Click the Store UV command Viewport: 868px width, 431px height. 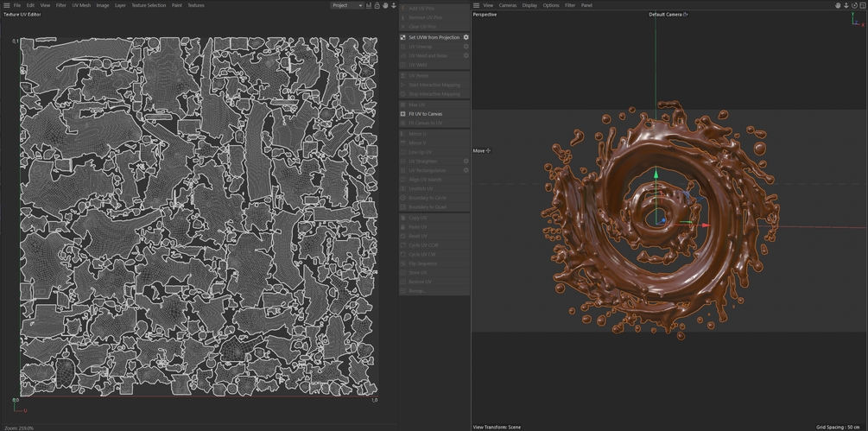coord(434,273)
